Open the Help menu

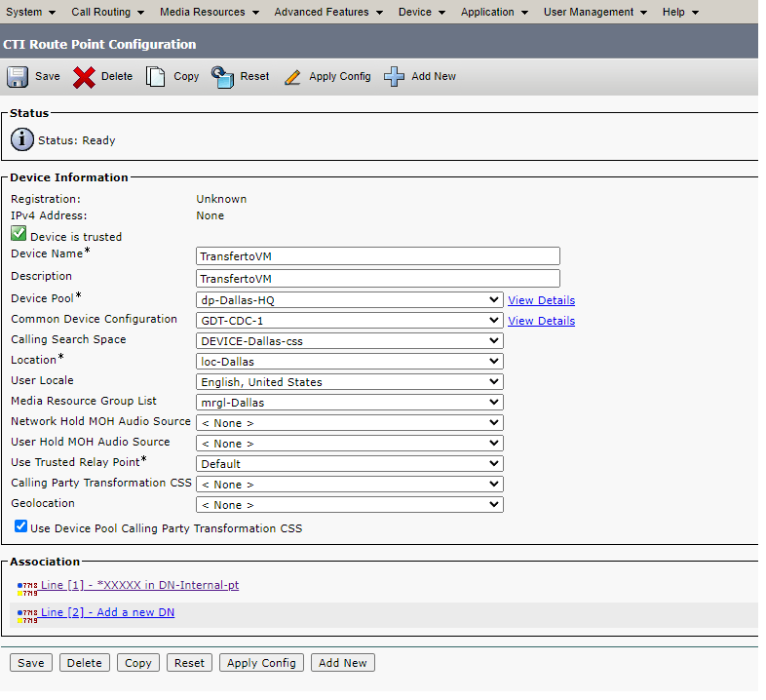[x=680, y=12]
